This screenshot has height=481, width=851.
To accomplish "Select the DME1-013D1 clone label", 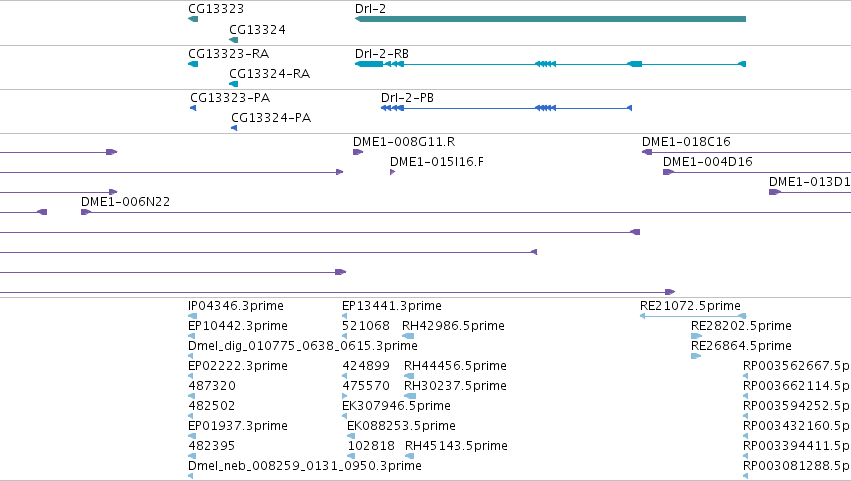I will coord(810,182).
